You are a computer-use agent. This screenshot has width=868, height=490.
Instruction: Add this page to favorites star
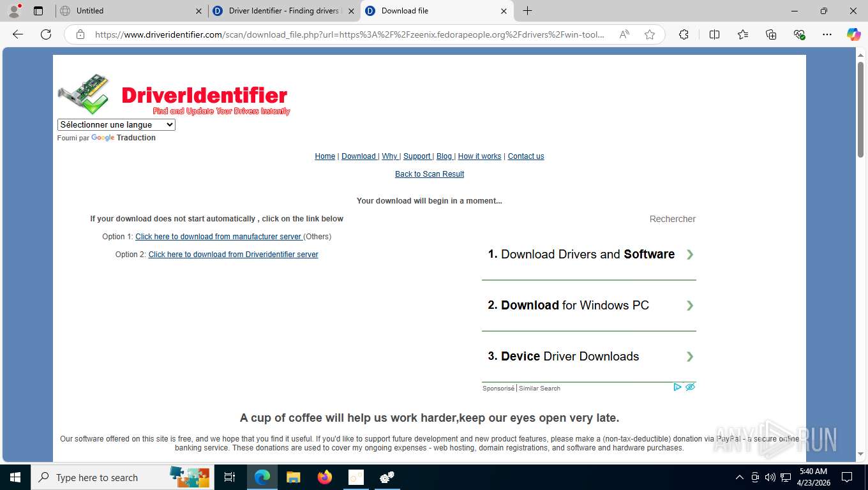pyautogui.click(x=650, y=34)
